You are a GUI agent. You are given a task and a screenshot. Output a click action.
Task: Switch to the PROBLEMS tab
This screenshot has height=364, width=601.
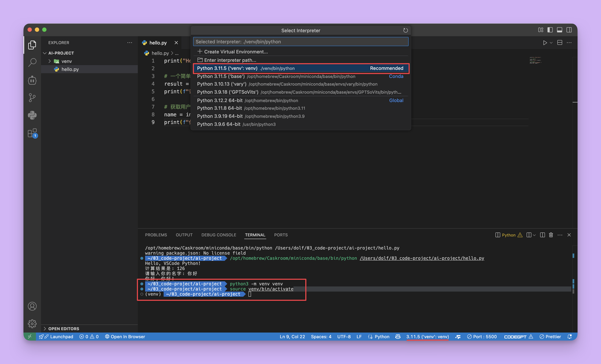tap(156, 235)
